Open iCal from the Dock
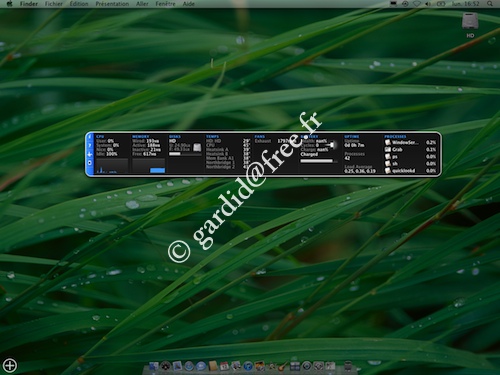Image resolution: width=500 pixels, height=375 pixels. pyautogui.click(x=224, y=366)
